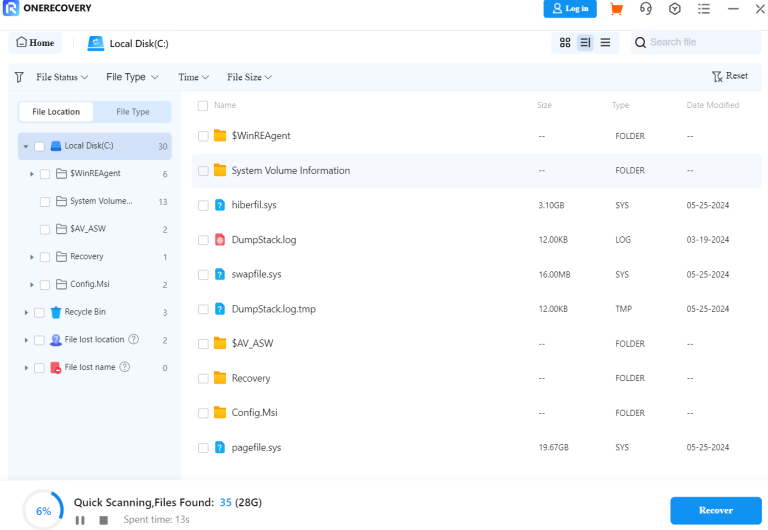This screenshot has height=530, width=768.
Task: Open the shopping cart icon
Action: point(616,9)
